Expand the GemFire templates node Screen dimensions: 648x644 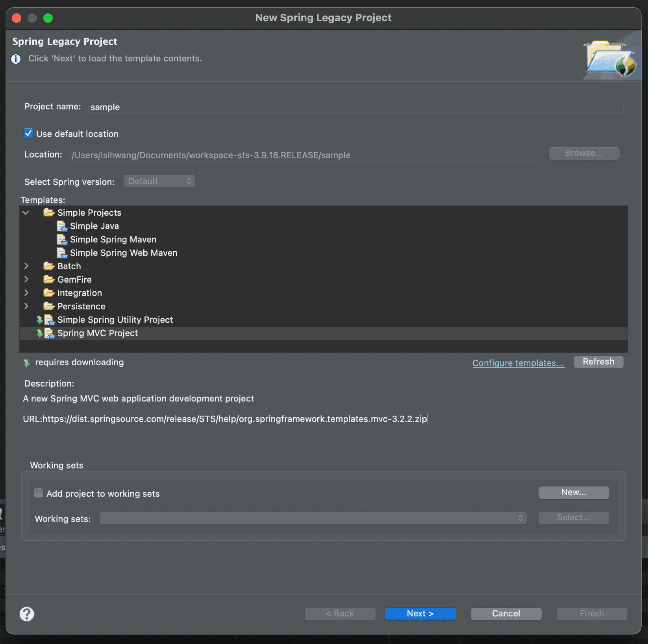point(26,279)
